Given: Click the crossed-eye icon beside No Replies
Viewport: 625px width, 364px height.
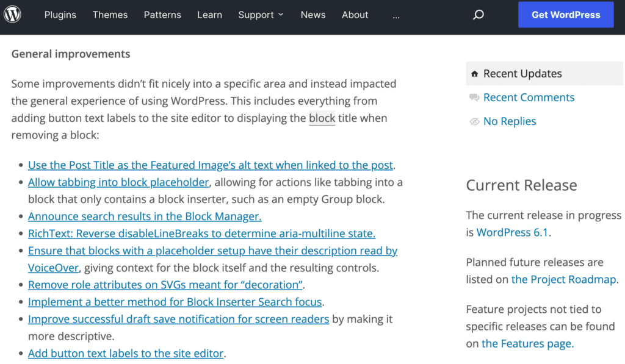Looking at the screenshot, I should click(x=474, y=121).
